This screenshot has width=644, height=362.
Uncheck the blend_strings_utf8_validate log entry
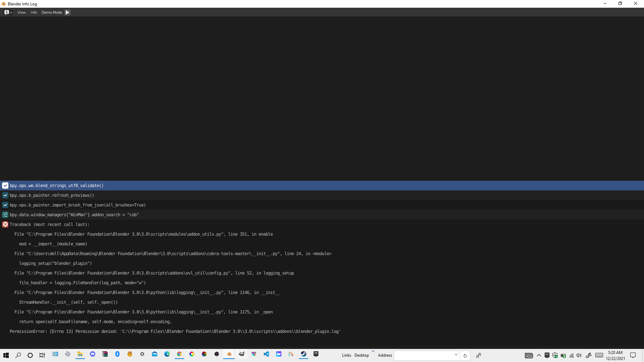tap(5, 185)
